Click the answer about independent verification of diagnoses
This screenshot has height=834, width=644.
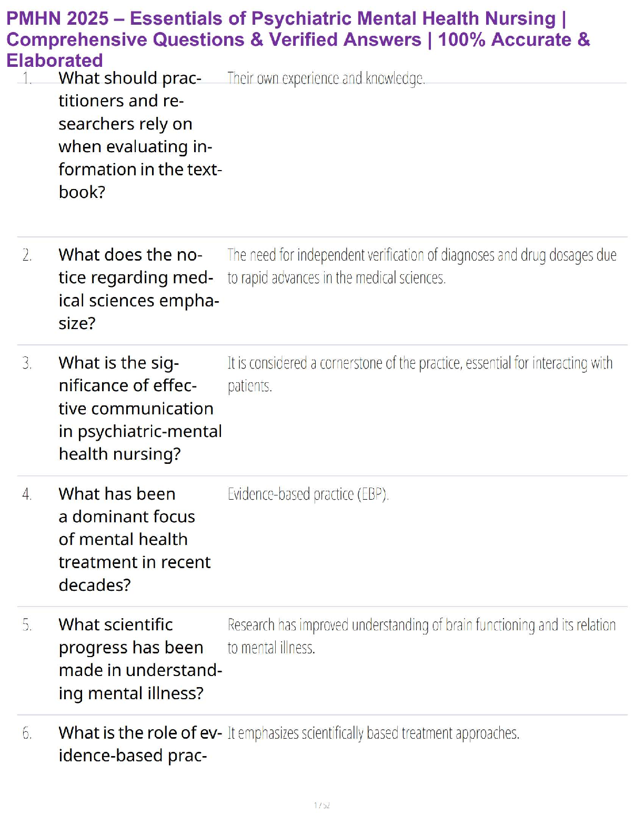pos(421,266)
